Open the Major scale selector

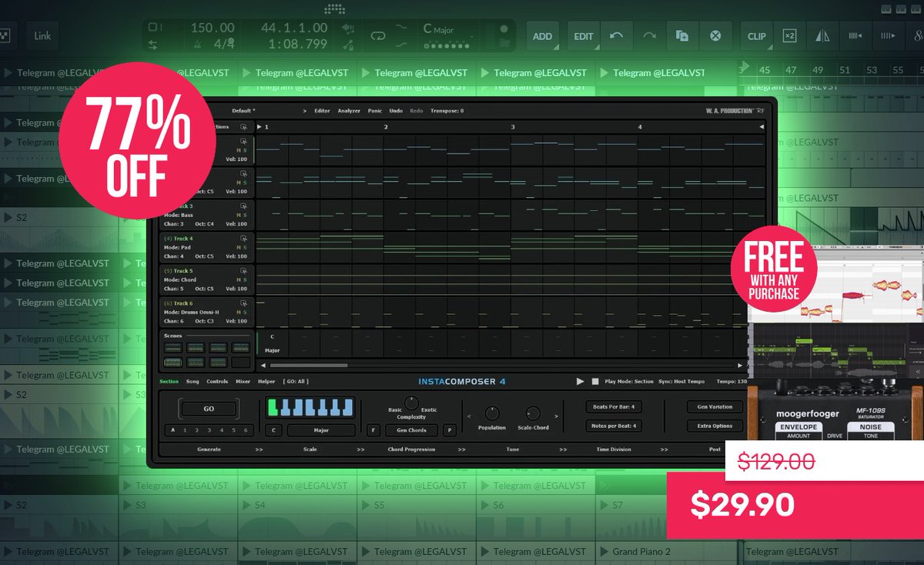tap(321, 430)
